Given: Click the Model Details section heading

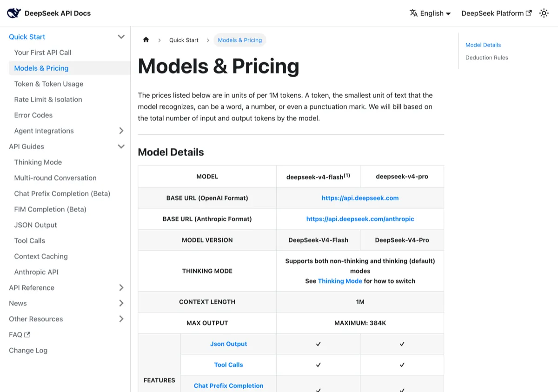Looking at the screenshot, I should click(x=171, y=152).
